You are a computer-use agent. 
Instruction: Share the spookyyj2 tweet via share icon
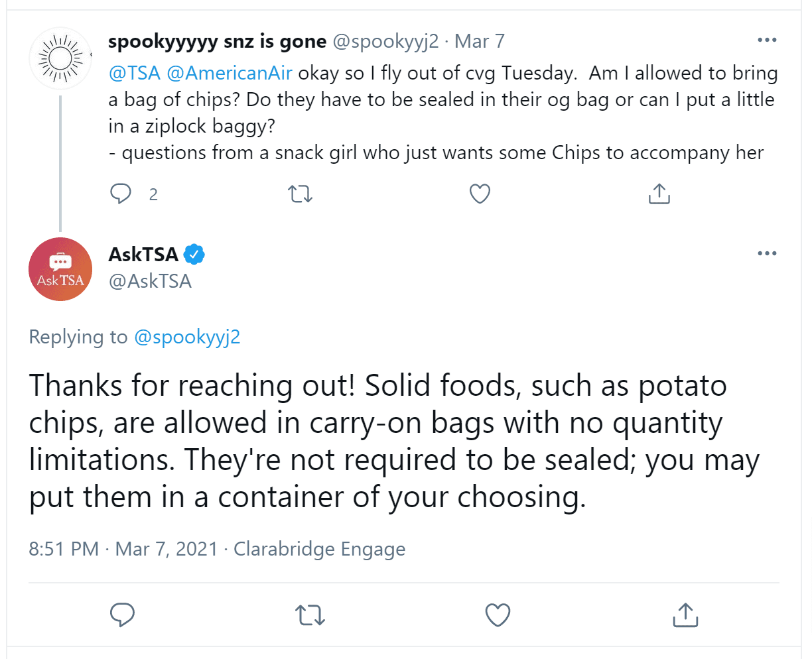659,194
